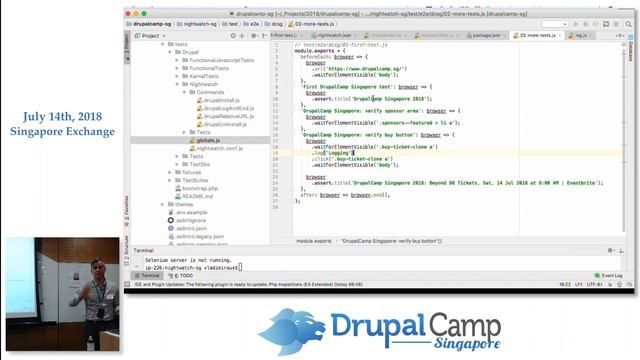Open drupalInstall.js file in tree
Screen dimensions: 640x360
pyautogui.click(x=218, y=100)
